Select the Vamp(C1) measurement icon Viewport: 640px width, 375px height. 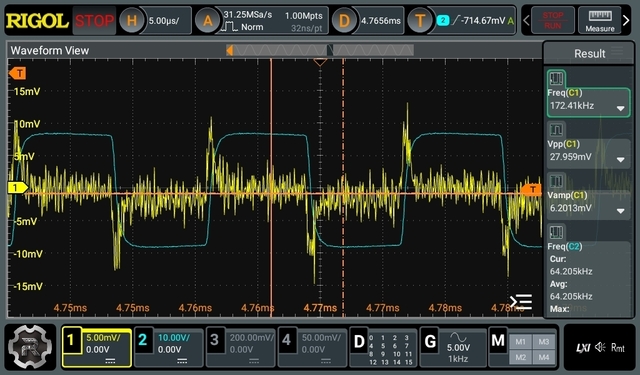pyautogui.click(x=556, y=181)
